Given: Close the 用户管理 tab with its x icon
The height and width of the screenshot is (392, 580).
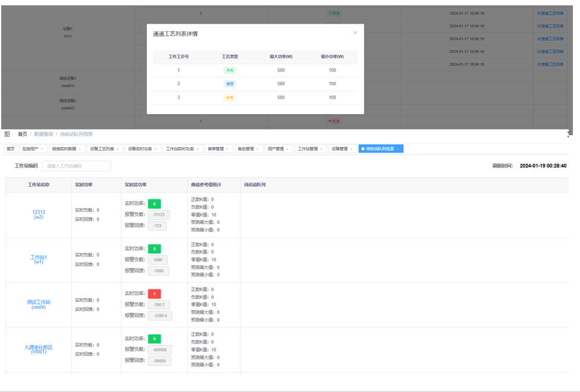Looking at the screenshot, I should point(288,149).
